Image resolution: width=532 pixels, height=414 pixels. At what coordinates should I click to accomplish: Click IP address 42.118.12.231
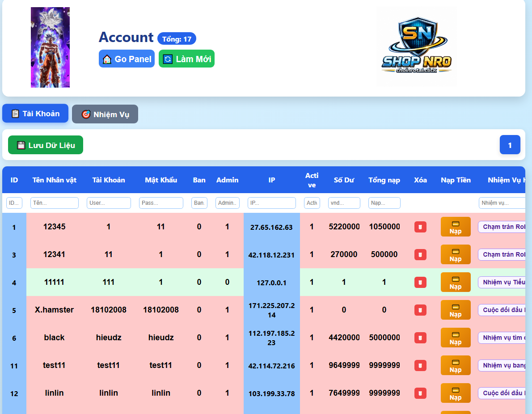[271, 255]
